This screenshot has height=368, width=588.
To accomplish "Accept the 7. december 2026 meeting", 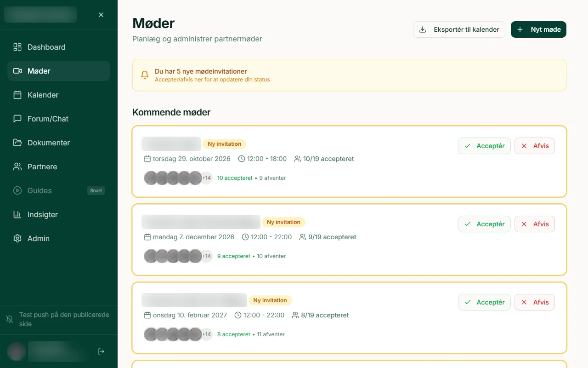I will point(484,224).
